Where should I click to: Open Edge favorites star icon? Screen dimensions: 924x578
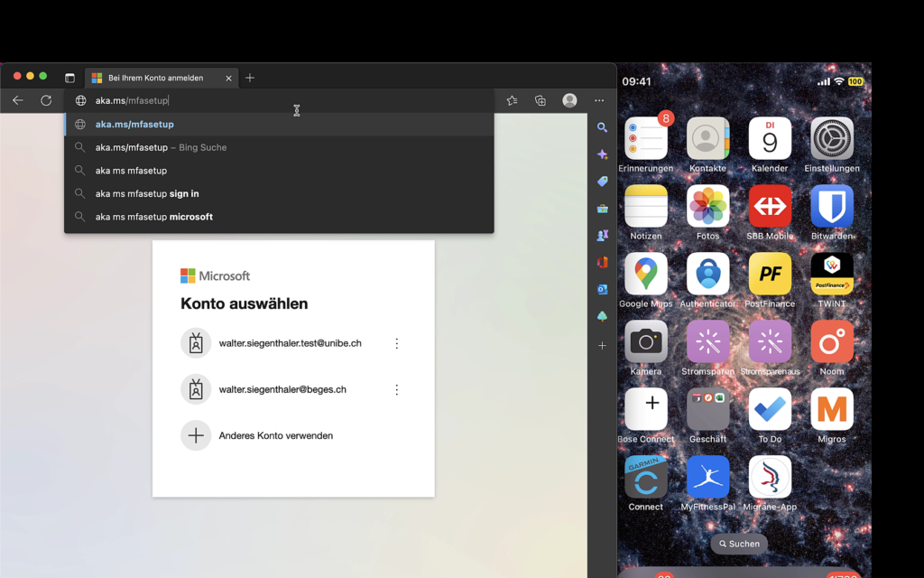coord(512,101)
